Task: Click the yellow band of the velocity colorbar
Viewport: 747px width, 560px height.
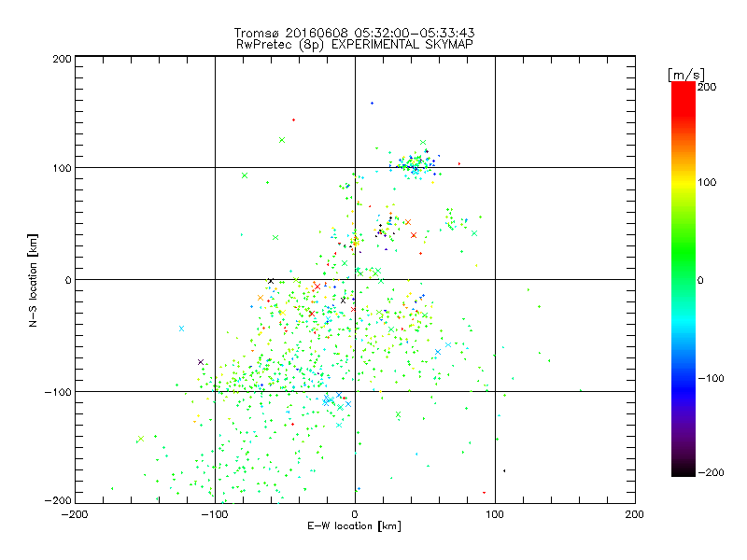Action: tap(684, 183)
